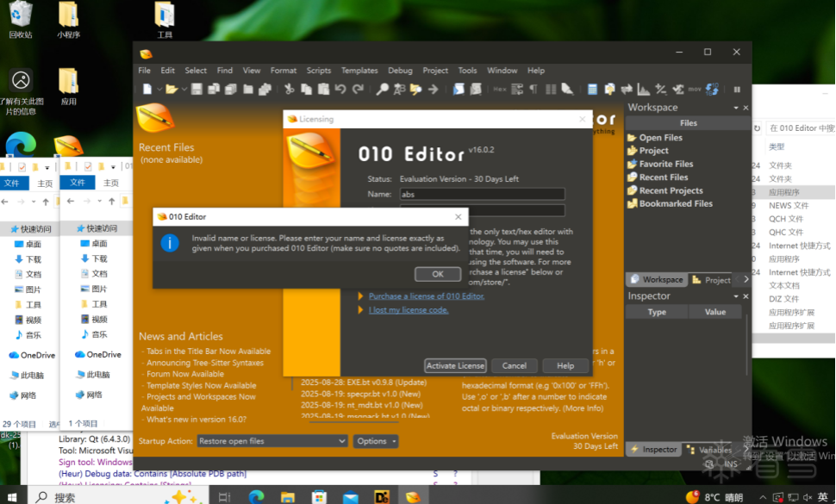Click the Activate License button

tap(455, 365)
